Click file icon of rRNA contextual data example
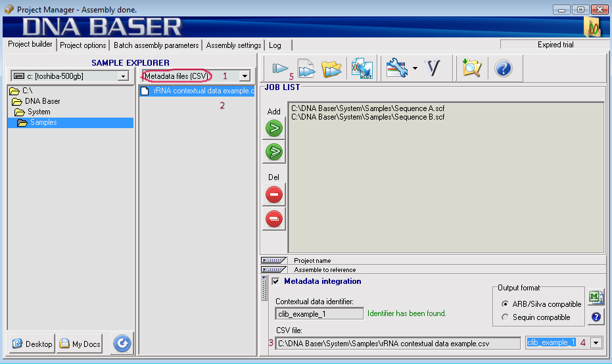This screenshot has height=364, width=612. (145, 91)
